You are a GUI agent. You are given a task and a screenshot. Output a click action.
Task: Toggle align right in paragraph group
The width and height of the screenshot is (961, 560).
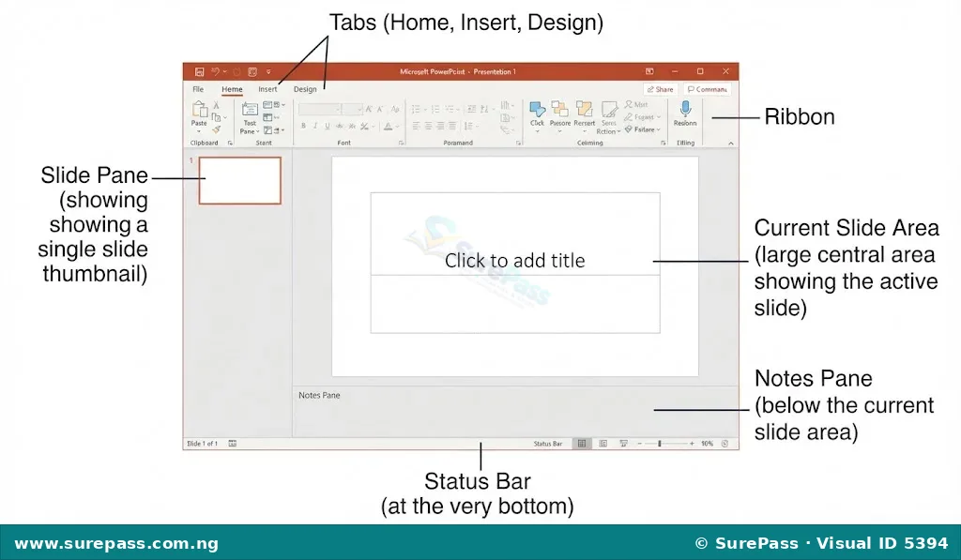[441, 126]
